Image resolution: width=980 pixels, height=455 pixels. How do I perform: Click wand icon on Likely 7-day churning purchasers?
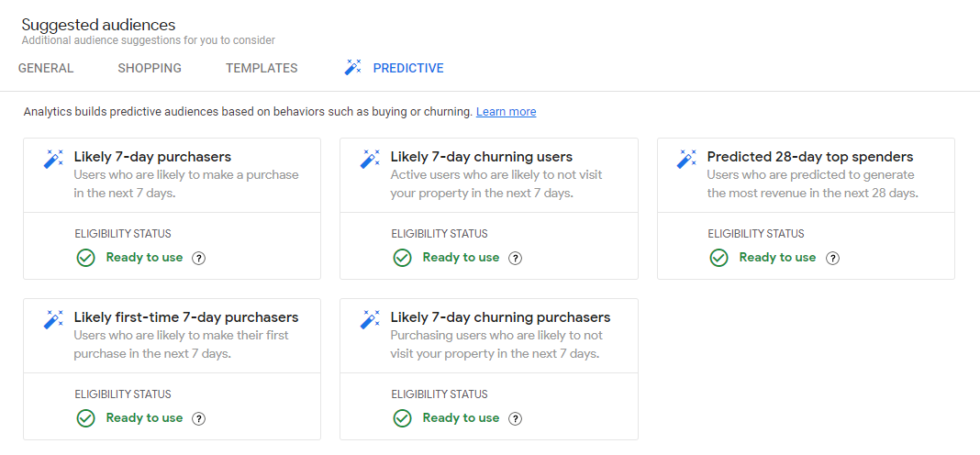click(x=370, y=319)
